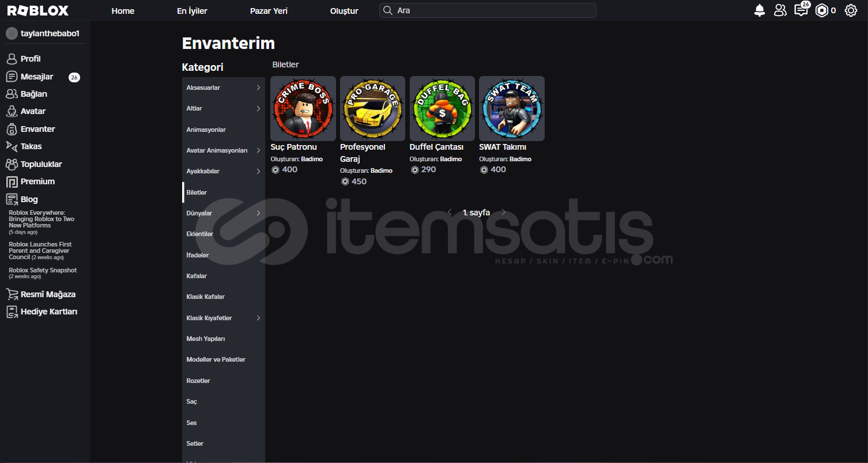The height and width of the screenshot is (463, 868).
Task: Select the İfadeler category
Action: click(224, 255)
